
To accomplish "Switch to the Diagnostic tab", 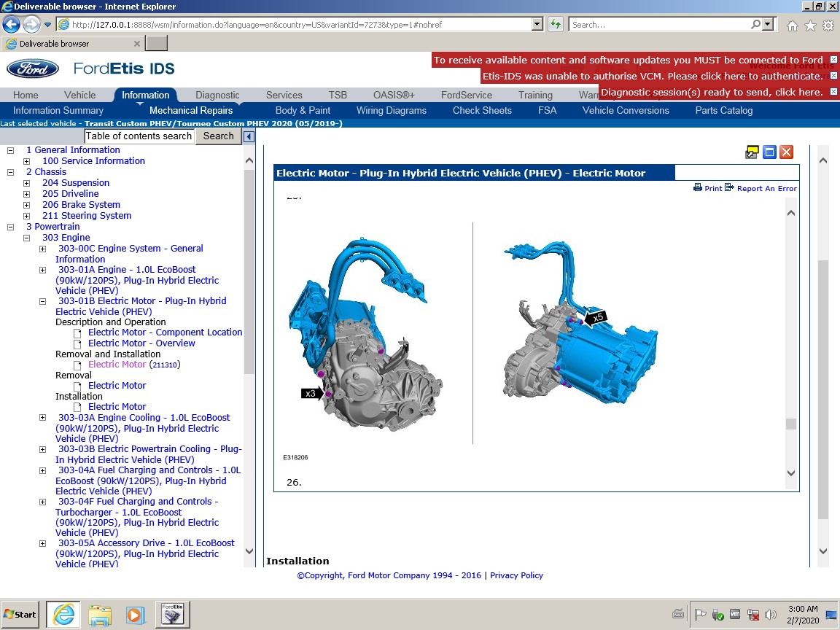I will [x=217, y=95].
